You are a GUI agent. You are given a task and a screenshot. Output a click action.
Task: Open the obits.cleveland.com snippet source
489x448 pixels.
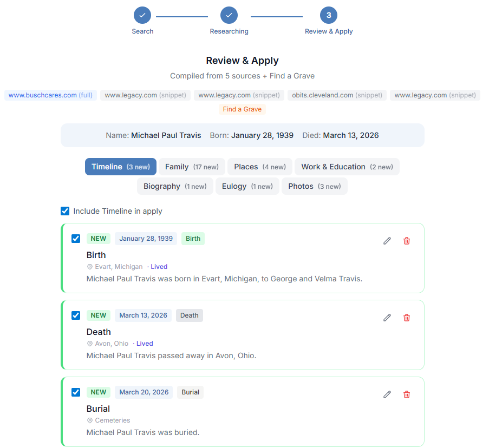[337, 95]
